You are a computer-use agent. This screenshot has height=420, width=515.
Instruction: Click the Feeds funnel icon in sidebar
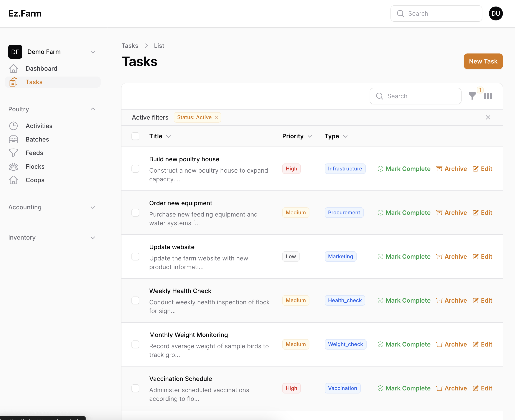13,153
